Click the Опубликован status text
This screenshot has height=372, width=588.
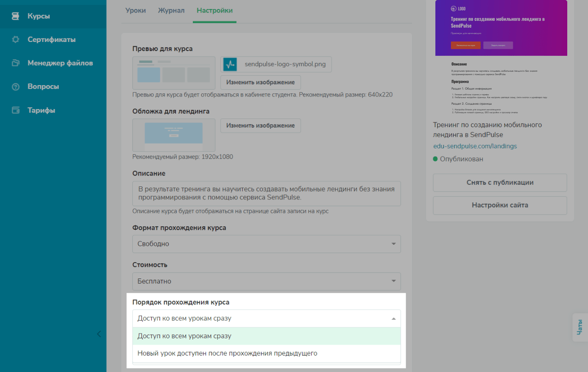[461, 159]
